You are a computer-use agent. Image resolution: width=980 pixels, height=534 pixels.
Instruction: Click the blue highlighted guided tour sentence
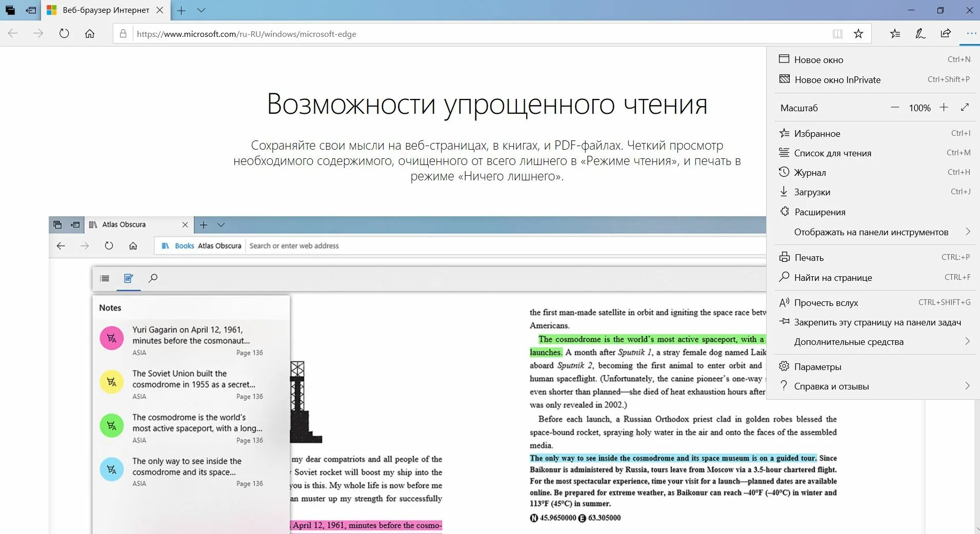pyautogui.click(x=673, y=458)
